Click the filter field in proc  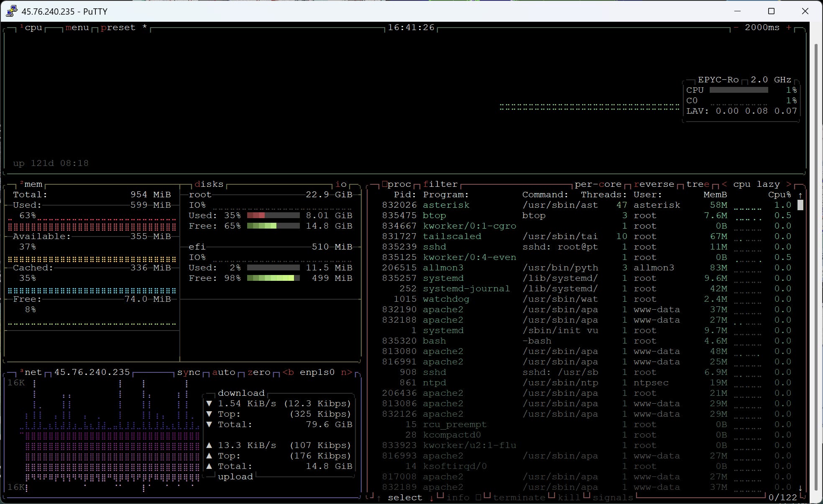coord(440,184)
